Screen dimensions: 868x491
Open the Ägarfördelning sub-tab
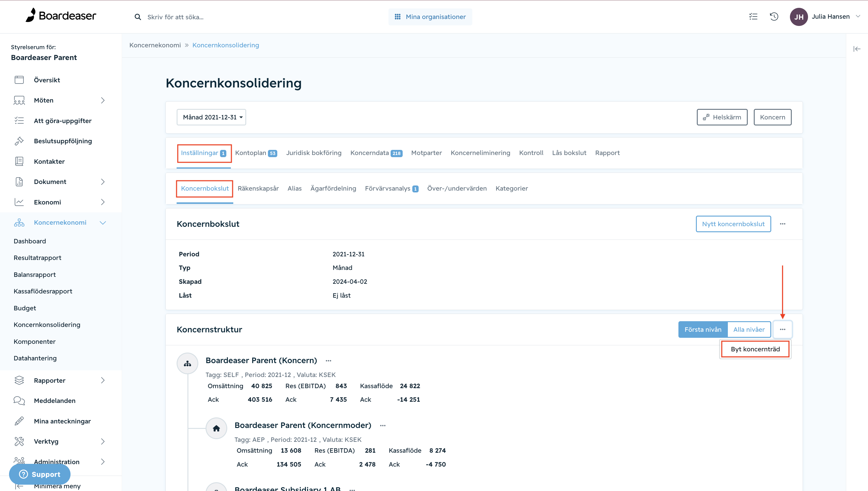(x=333, y=188)
